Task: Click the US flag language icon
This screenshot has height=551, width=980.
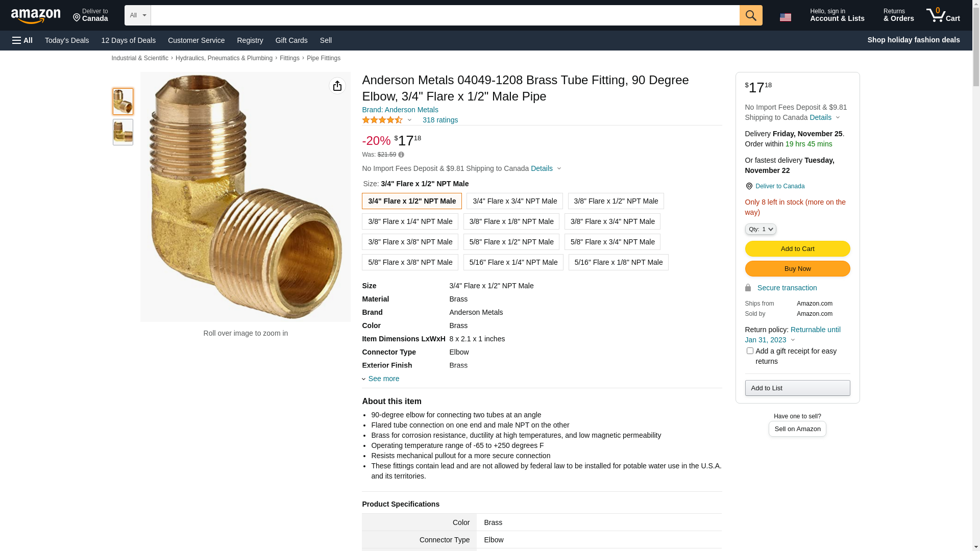Action: (x=785, y=17)
